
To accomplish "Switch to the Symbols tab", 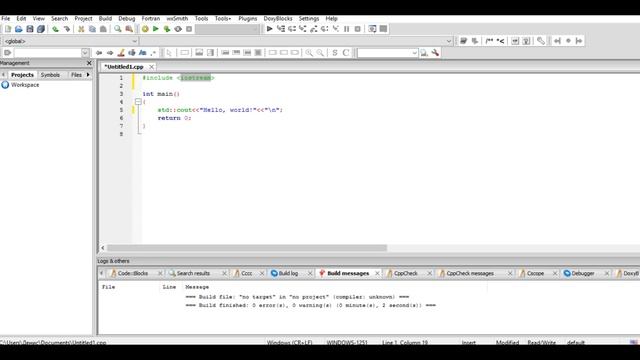I will (x=50, y=75).
